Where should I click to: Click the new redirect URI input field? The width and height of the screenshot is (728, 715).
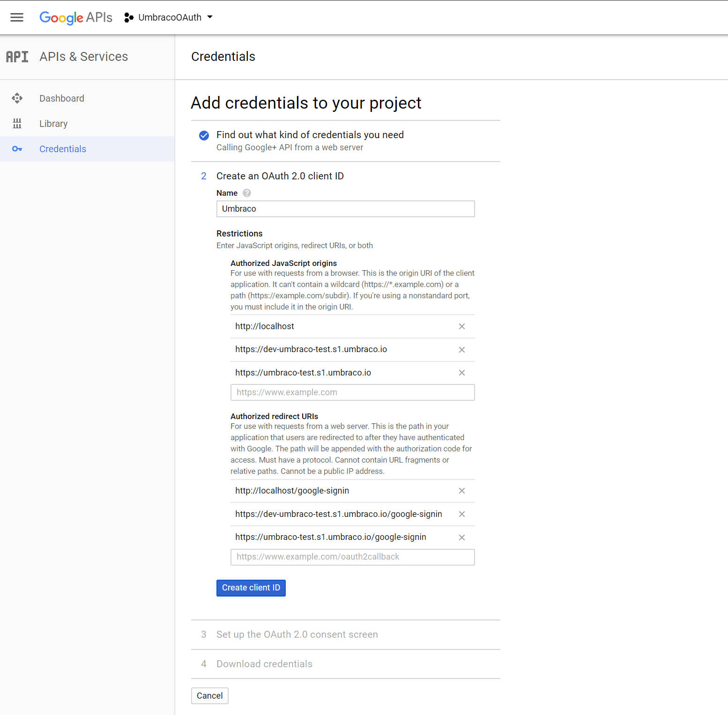pyautogui.click(x=353, y=557)
